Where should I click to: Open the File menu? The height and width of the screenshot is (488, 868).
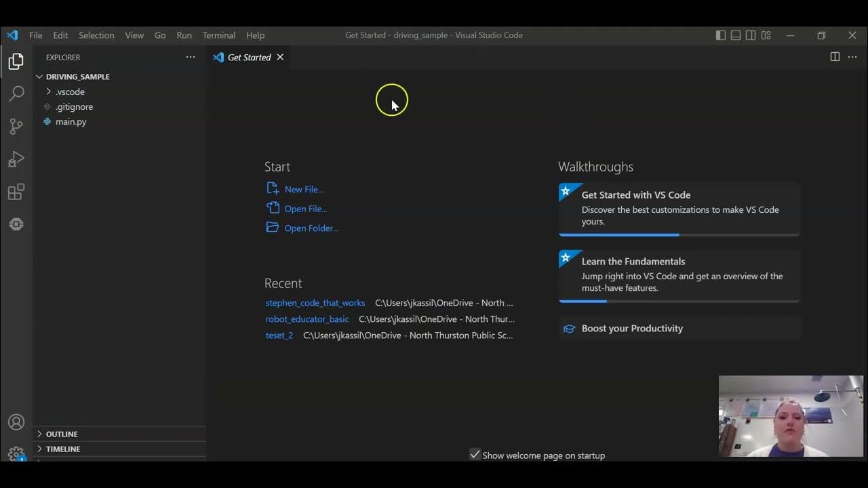(x=36, y=35)
